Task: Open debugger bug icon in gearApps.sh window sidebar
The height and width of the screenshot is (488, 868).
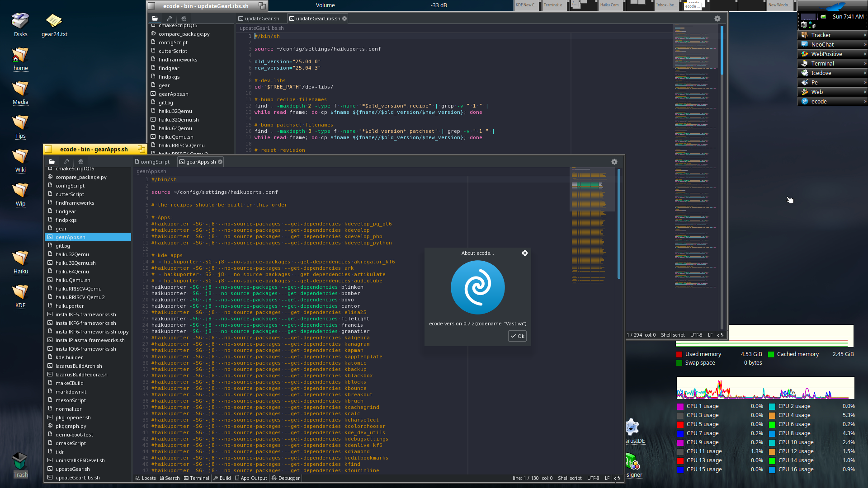Action: (x=80, y=162)
